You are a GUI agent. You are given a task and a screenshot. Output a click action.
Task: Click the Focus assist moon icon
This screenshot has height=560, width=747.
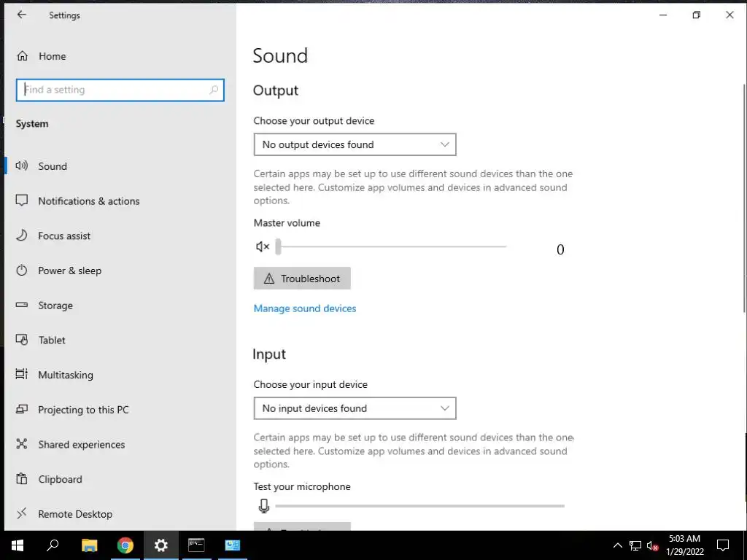[21, 236]
